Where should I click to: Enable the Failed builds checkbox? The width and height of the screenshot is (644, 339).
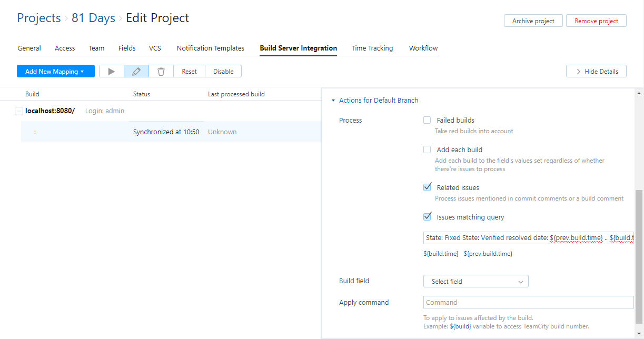(427, 120)
